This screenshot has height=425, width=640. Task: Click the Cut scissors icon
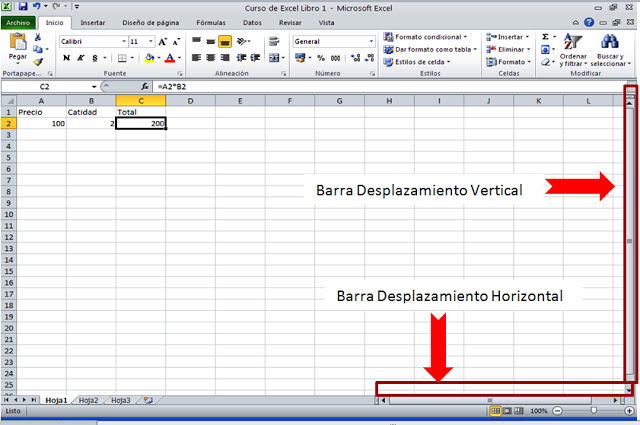click(x=39, y=36)
